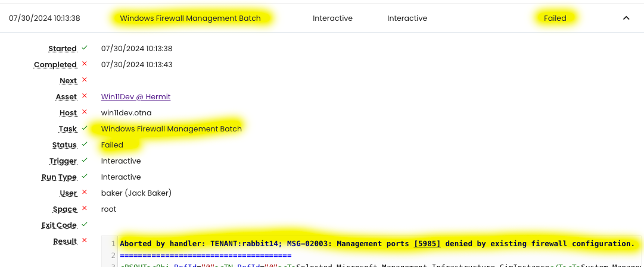The height and width of the screenshot is (267, 644).
Task: Toggle the red X beside Result label
Action: click(x=85, y=240)
